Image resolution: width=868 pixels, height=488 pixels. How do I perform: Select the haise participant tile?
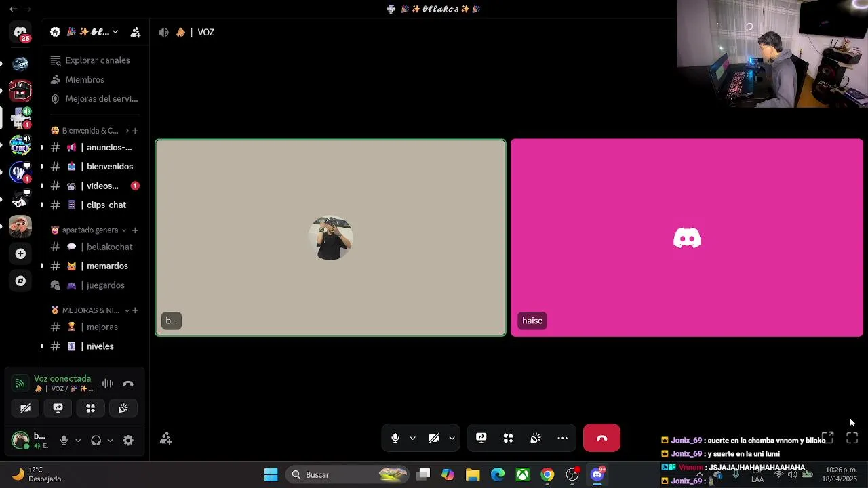687,237
